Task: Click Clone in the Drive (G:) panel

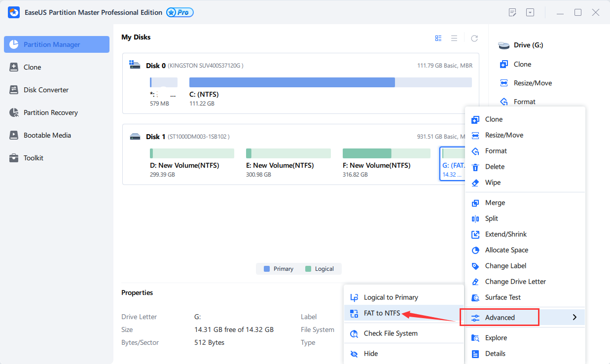Action: pos(522,64)
